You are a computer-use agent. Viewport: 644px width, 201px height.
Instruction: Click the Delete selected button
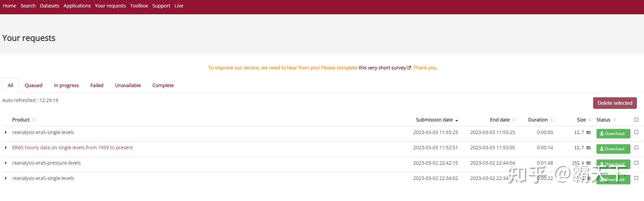coord(614,103)
